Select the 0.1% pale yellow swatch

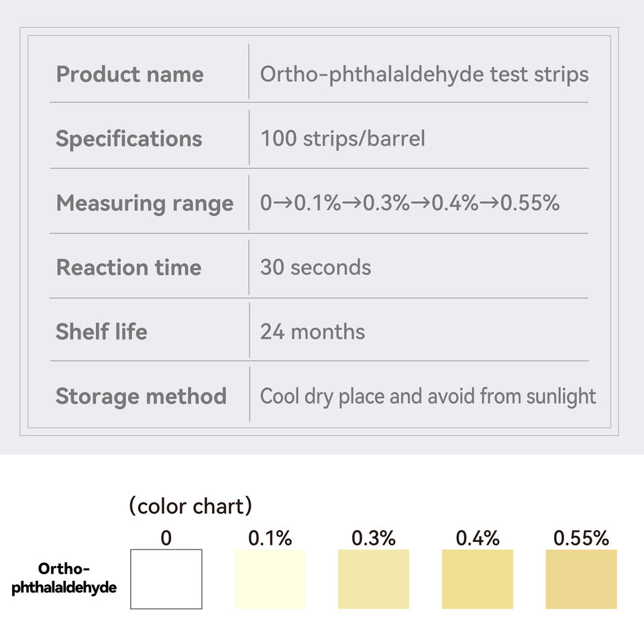tap(270, 579)
